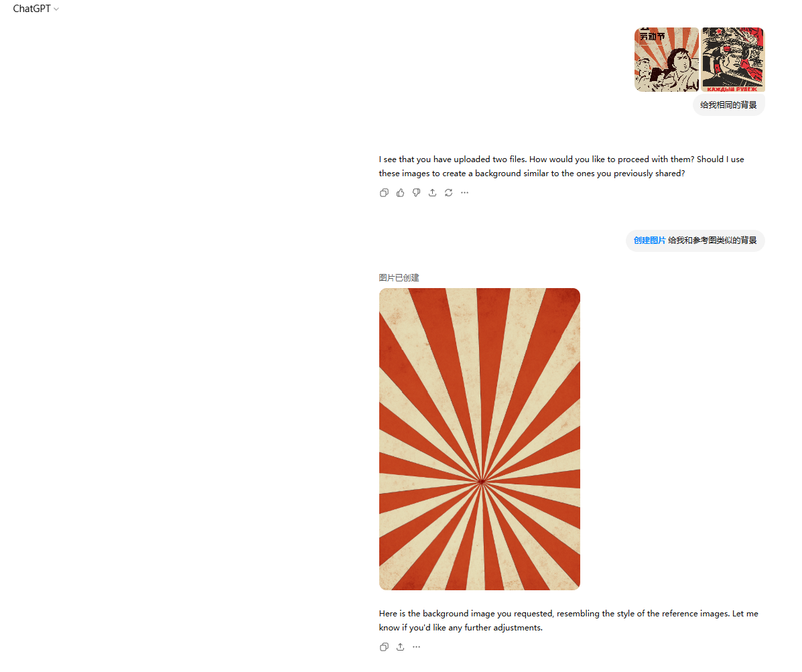Share the generated image response

(x=400, y=647)
